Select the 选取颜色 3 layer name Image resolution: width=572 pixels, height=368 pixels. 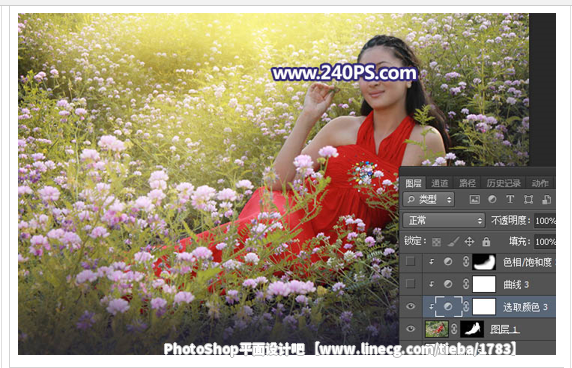[525, 307]
